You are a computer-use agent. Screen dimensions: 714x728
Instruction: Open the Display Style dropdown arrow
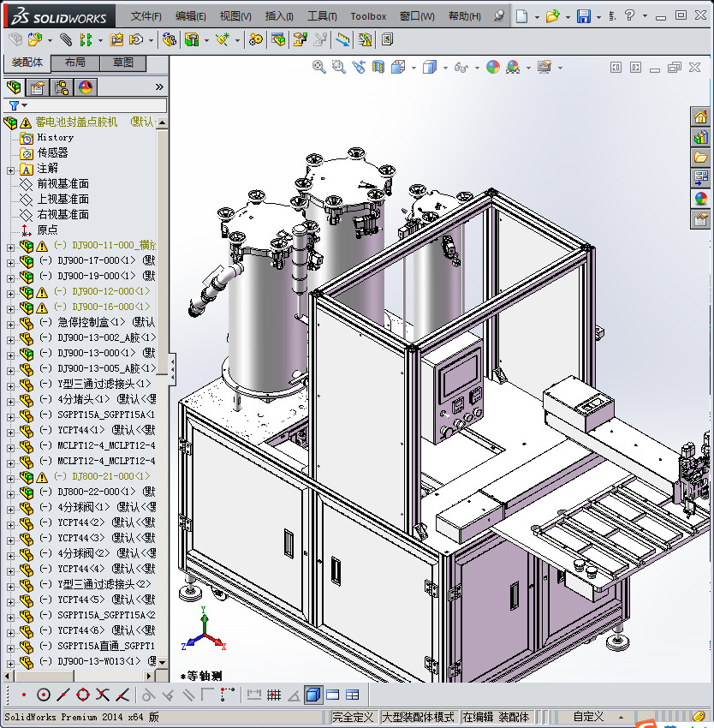445,68
